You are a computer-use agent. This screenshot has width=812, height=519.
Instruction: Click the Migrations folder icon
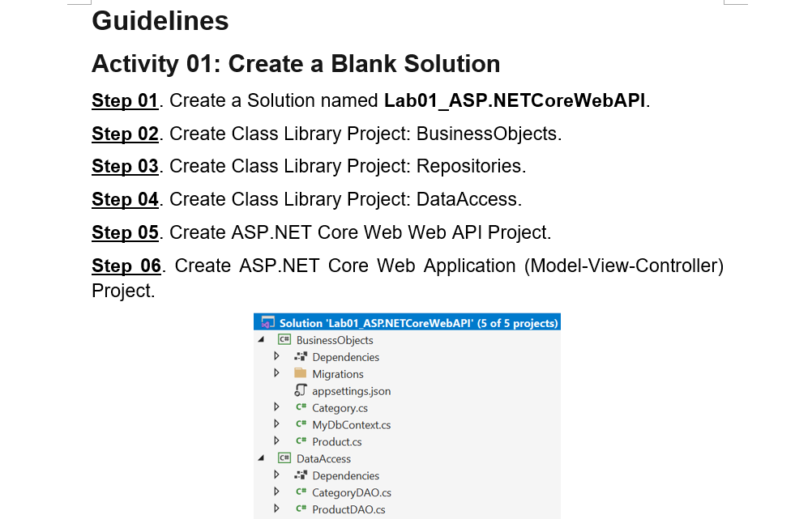pos(301,373)
